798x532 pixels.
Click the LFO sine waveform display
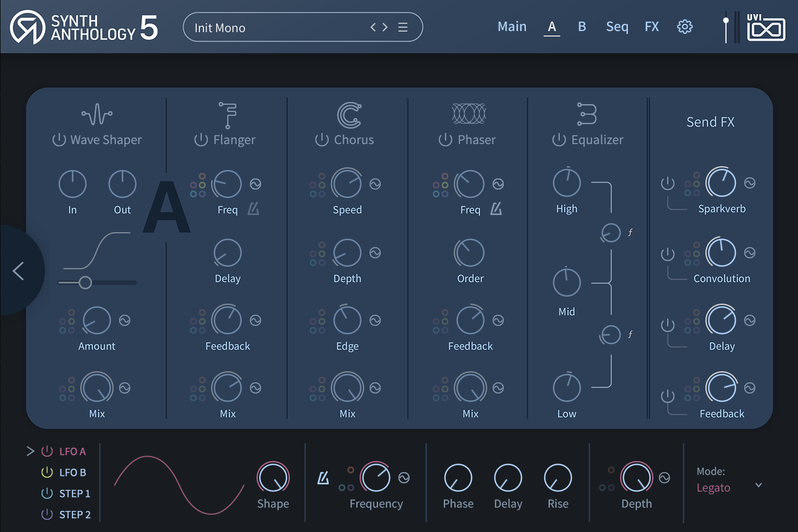(x=179, y=485)
